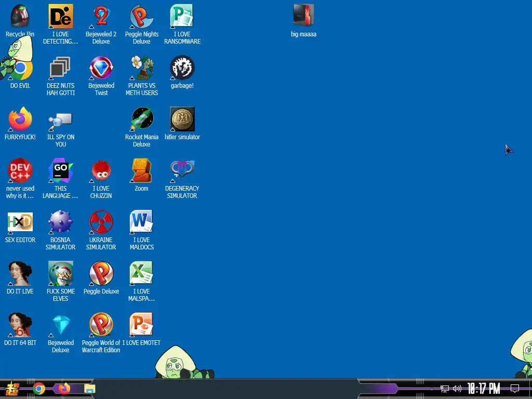The height and width of the screenshot is (399, 532).
Task: Open Bejeweled 2 Deluxe shortcut
Action: [101, 16]
